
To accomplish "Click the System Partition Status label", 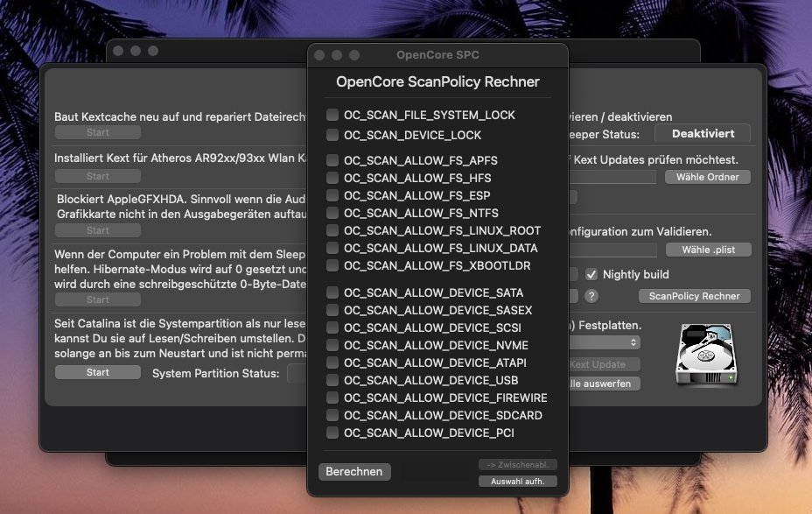I will [215, 373].
